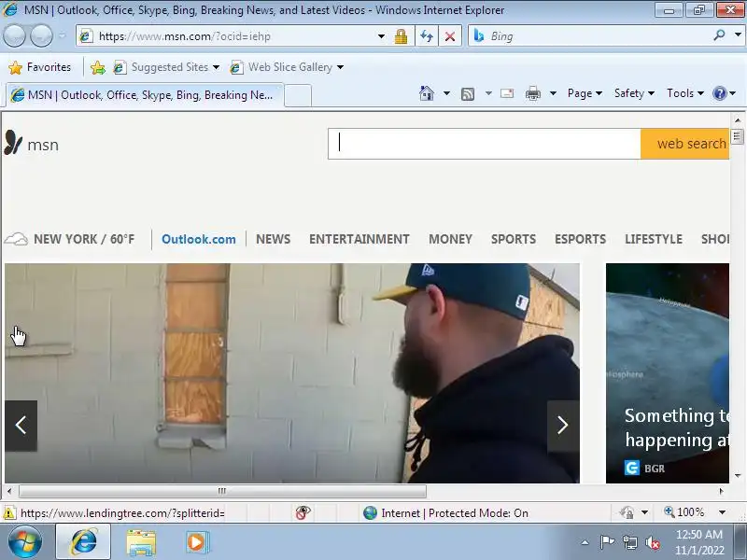Click the New York weather cloud icon
The width and height of the screenshot is (747, 560).
(16, 239)
